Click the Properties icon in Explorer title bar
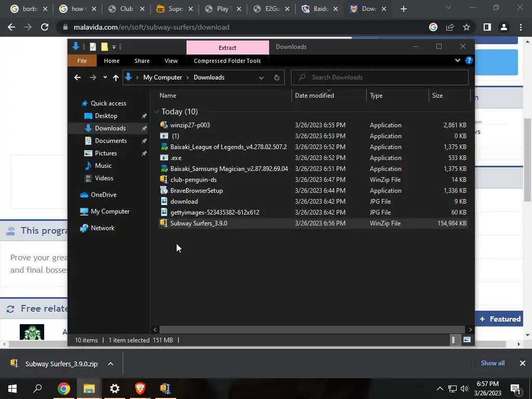 point(92,47)
